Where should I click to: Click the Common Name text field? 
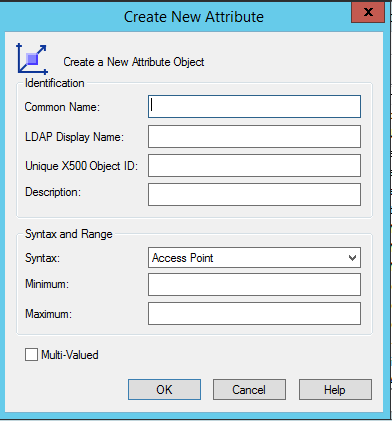(x=254, y=106)
